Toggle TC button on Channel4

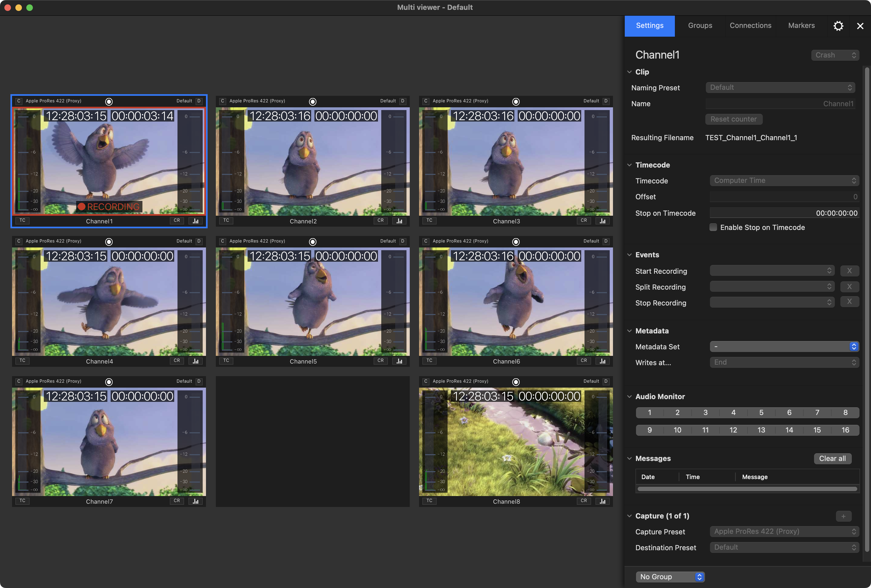coord(22,360)
